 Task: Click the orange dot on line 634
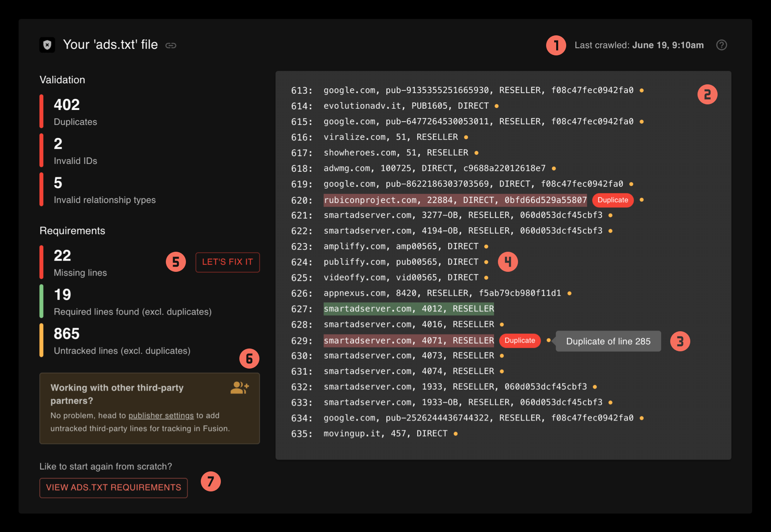(x=642, y=418)
